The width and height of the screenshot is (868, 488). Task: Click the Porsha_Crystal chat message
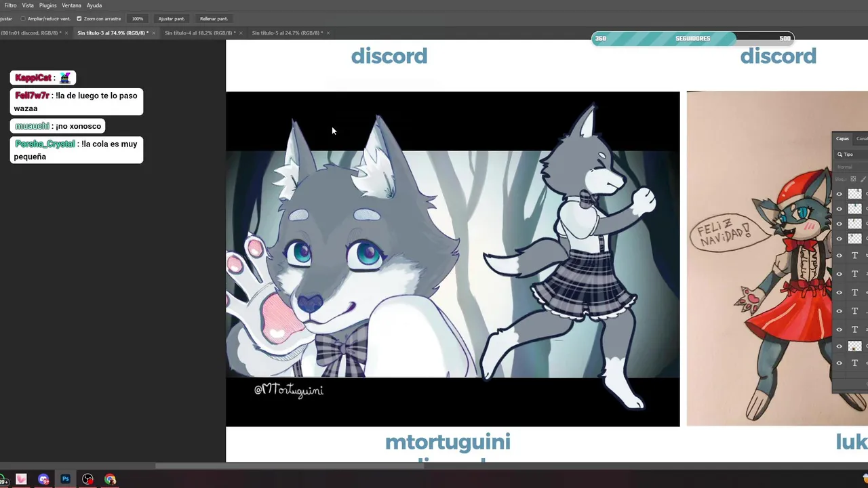(x=77, y=150)
